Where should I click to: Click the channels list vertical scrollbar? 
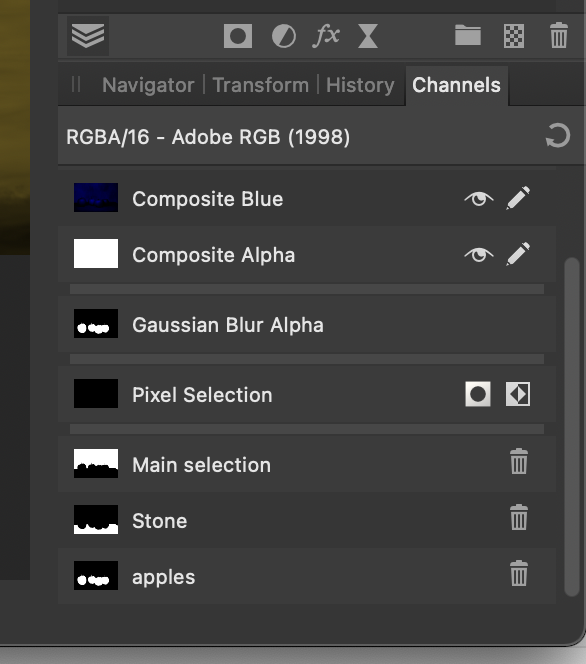(x=572, y=427)
